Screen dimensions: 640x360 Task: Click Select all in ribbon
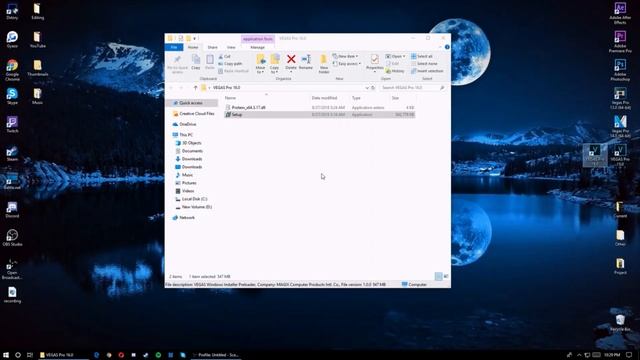pyautogui.click(x=422, y=56)
